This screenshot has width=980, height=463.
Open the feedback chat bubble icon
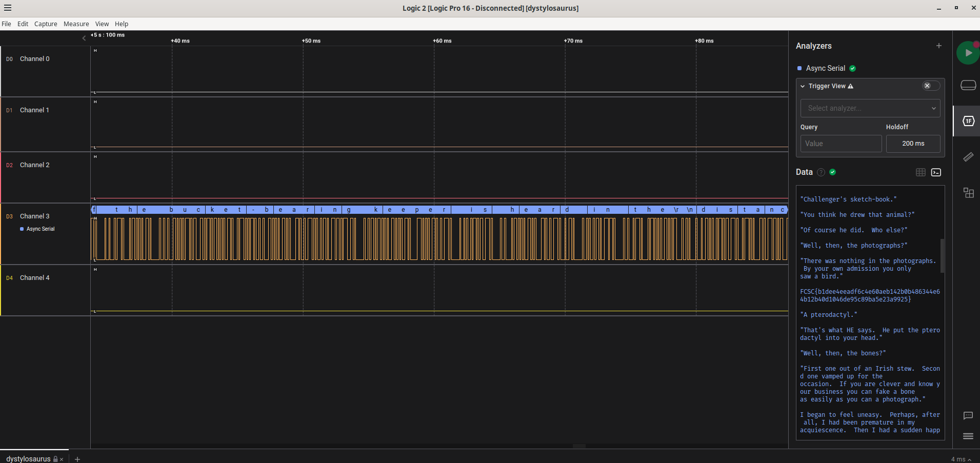(x=968, y=415)
